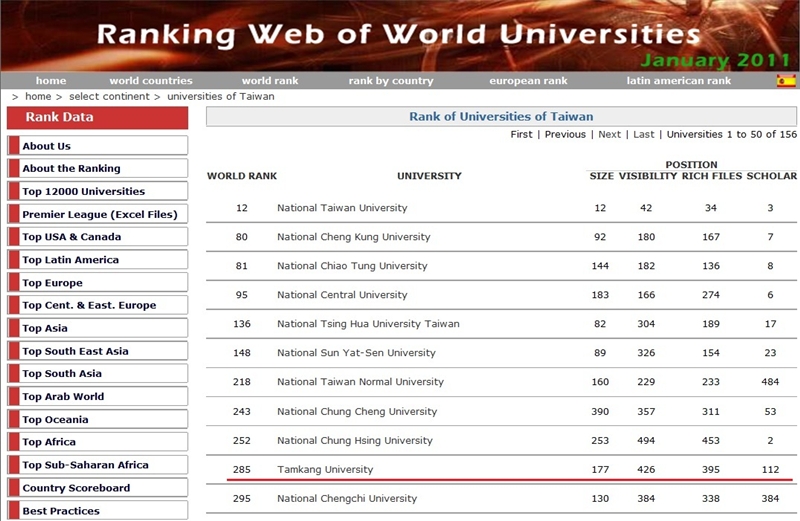Go to world rank in navigation bar
Image resolution: width=800 pixels, height=521 pixels.
pos(270,81)
